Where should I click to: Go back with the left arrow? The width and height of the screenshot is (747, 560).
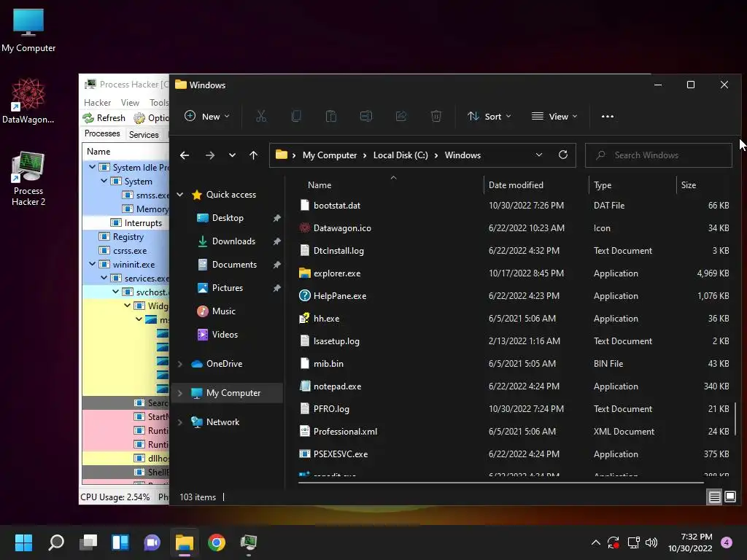pos(185,155)
